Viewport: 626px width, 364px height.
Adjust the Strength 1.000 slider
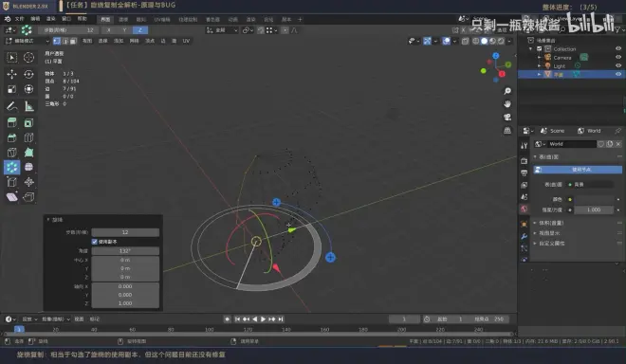(594, 209)
